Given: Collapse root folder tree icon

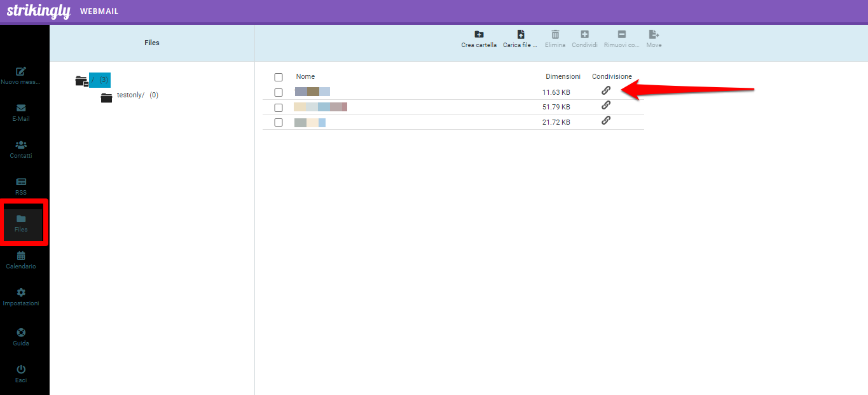Looking at the screenshot, I should coord(81,81).
